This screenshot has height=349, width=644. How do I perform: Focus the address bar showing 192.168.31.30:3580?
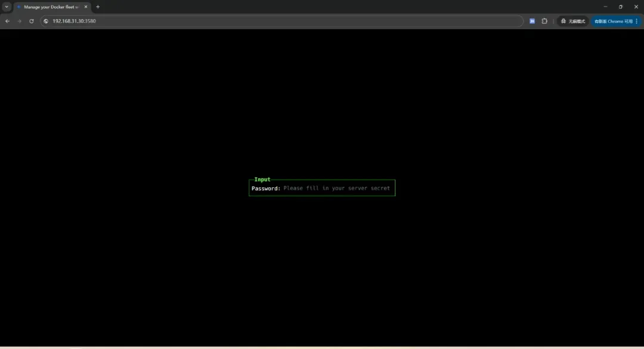(281, 21)
